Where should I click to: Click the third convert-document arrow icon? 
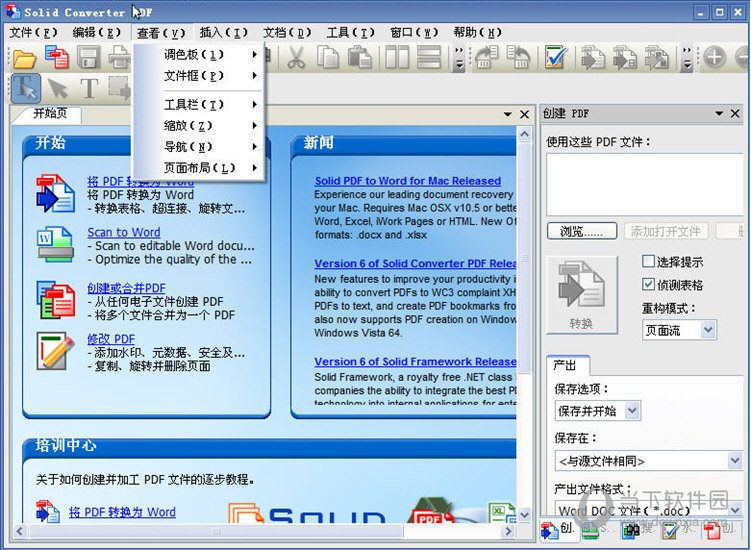point(656,57)
